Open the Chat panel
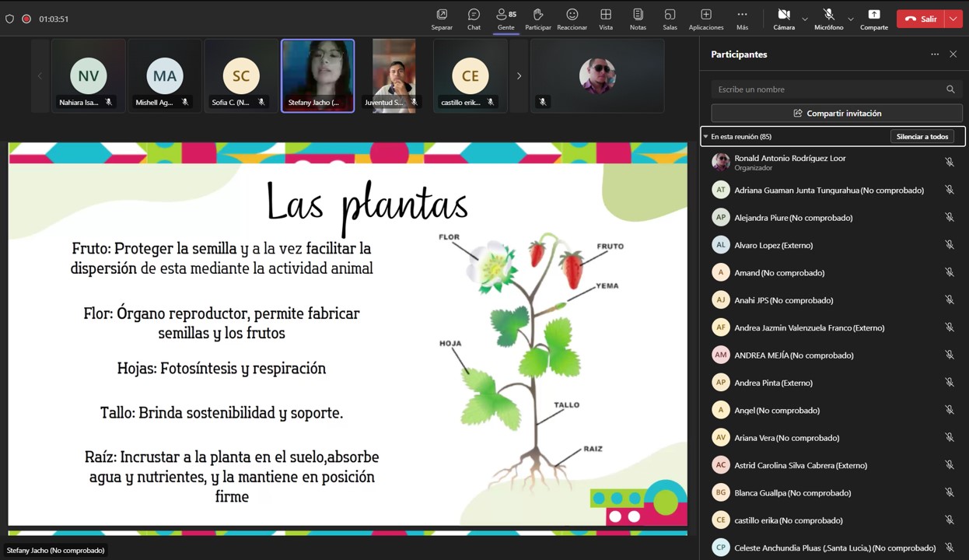Viewport: 969px width, 560px height. pyautogui.click(x=474, y=19)
